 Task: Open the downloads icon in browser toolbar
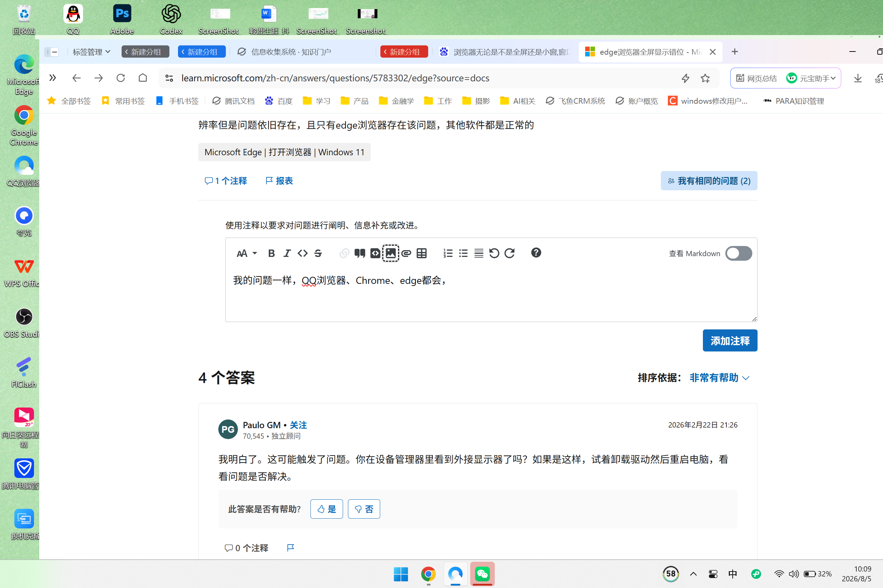pos(857,78)
